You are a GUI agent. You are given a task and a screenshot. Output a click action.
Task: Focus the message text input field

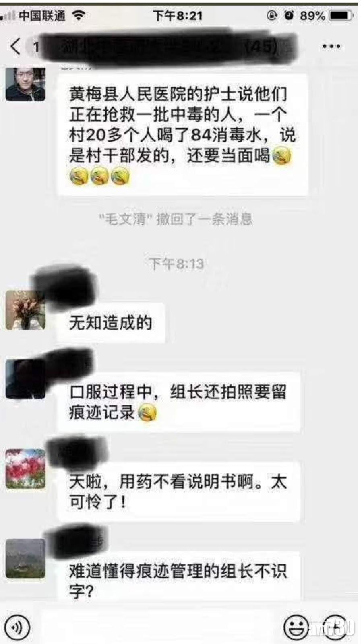pos(157,627)
